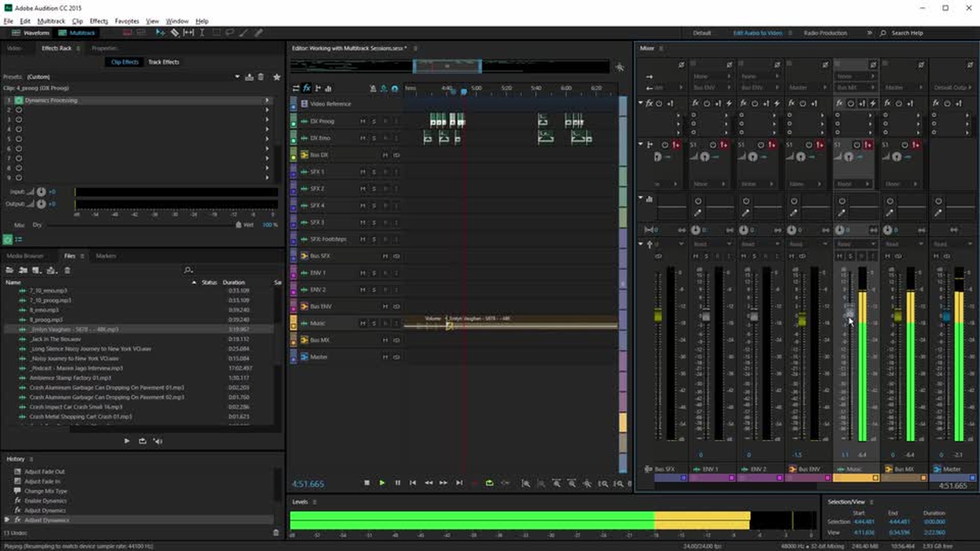Adjust the Master channel volume fader

[946, 317]
